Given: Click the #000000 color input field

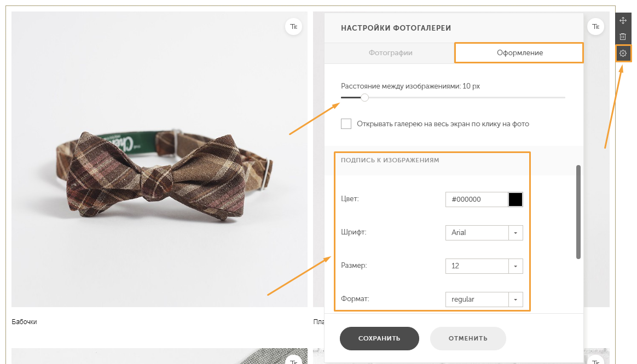Looking at the screenshot, I should click(x=477, y=199).
